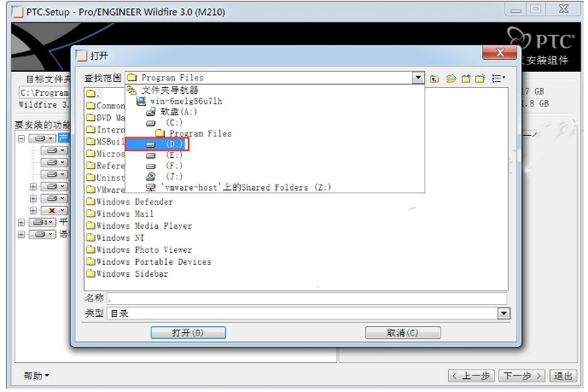The image size is (588, 392).
Task: Collapse the look-in Program Files dropdown arrow
Action: [418, 78]
